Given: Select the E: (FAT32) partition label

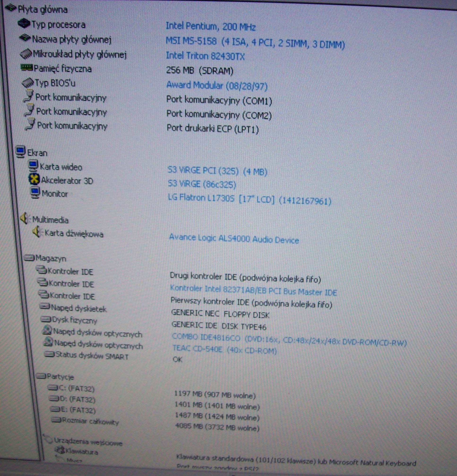Looking at the screenshot, I should pyautogui.click(x=78, y=410).
